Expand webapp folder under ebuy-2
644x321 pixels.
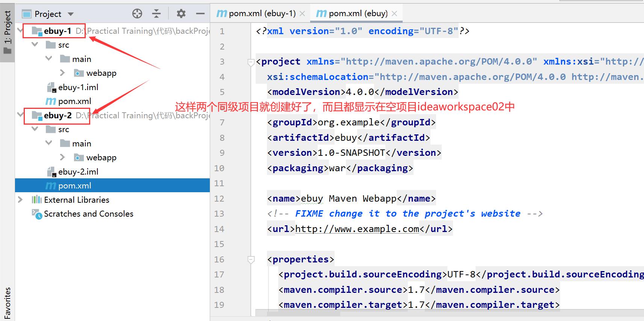tap(62, 157)
